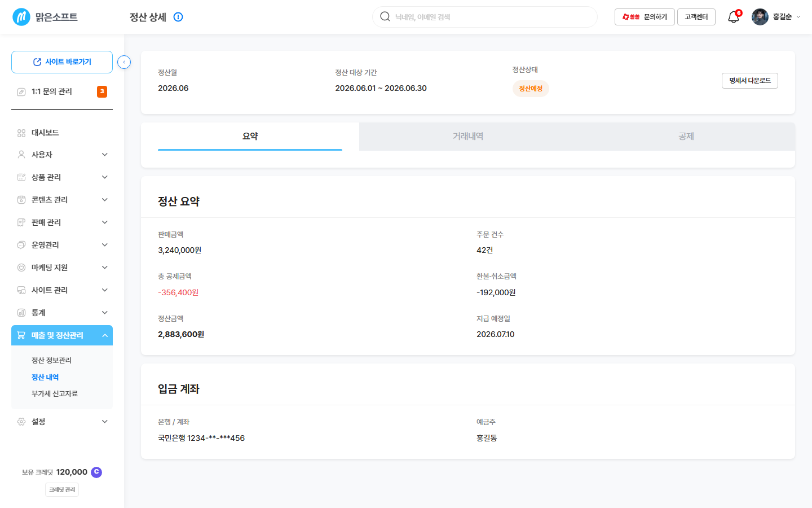Open the info icon beside 정산 상세
Viewport: 812px width, 508px height.
point(178,17)
